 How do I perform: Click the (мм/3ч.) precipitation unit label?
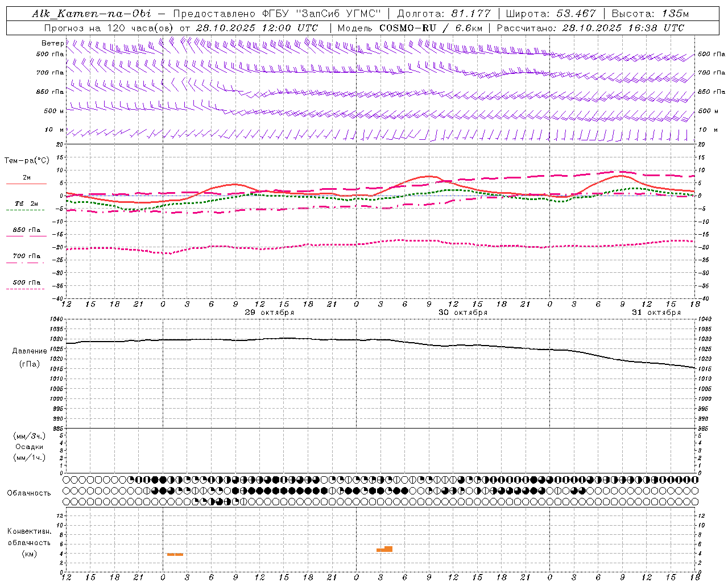[x=30, y=436]
